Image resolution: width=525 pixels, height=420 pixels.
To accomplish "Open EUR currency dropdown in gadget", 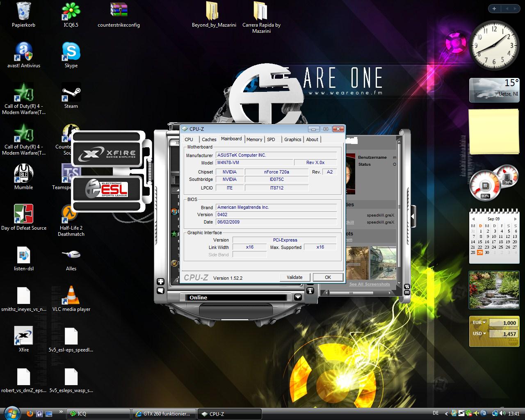I will pyautogui.click(x=479, y=322).
